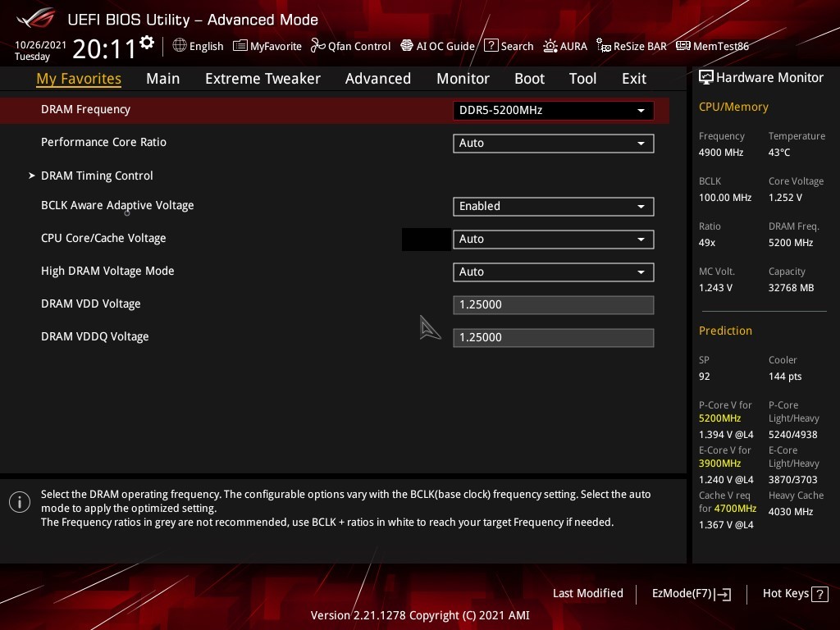Select the CPU Core/Cache Voltage label
The image size is (840, 630).
point(103,238)
